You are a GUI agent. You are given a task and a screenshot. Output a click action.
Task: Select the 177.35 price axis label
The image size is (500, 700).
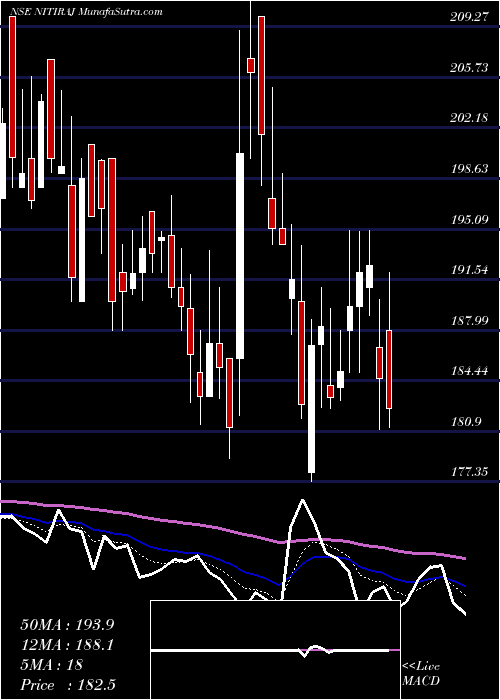pos(470,471)
